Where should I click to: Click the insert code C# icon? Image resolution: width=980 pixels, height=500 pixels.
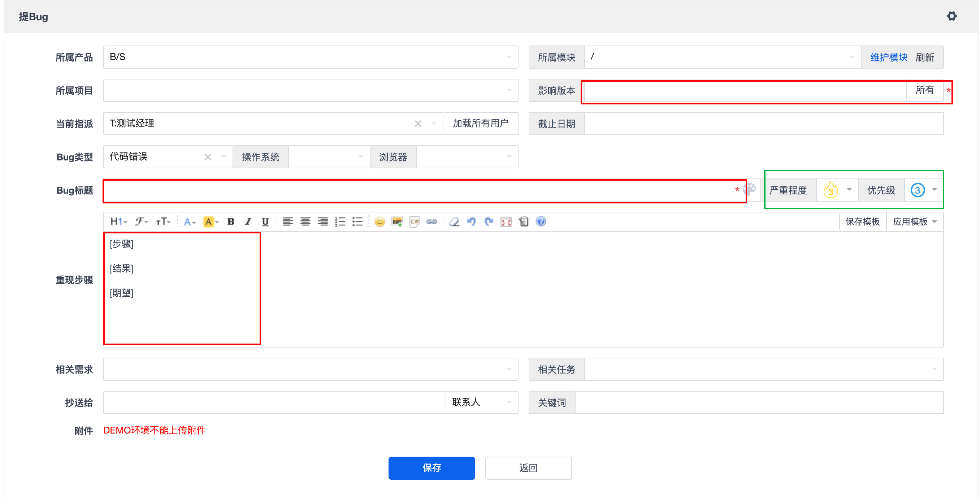(414, 221)
